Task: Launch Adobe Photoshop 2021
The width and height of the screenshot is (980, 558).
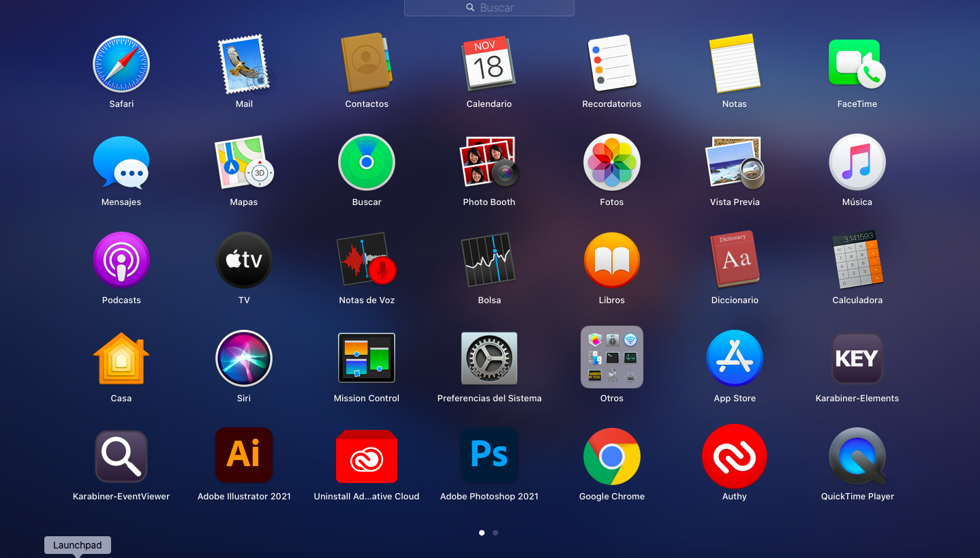Action: [489, 456]
